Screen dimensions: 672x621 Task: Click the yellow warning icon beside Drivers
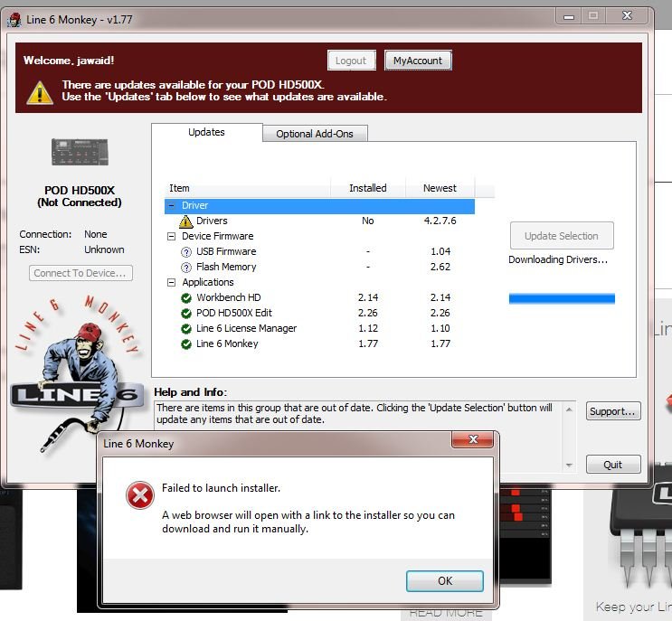click(185, 221)
